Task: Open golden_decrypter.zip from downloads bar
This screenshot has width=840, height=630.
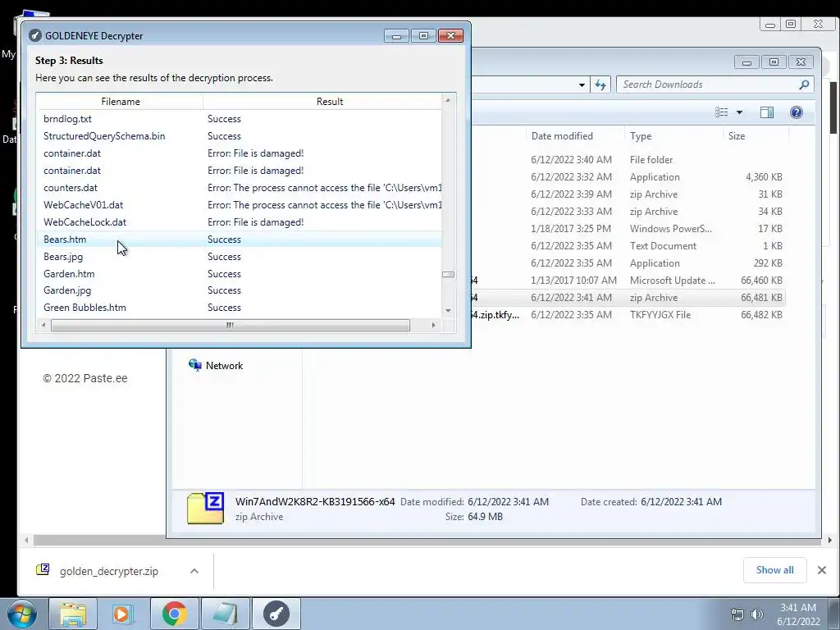Action: 109,571
